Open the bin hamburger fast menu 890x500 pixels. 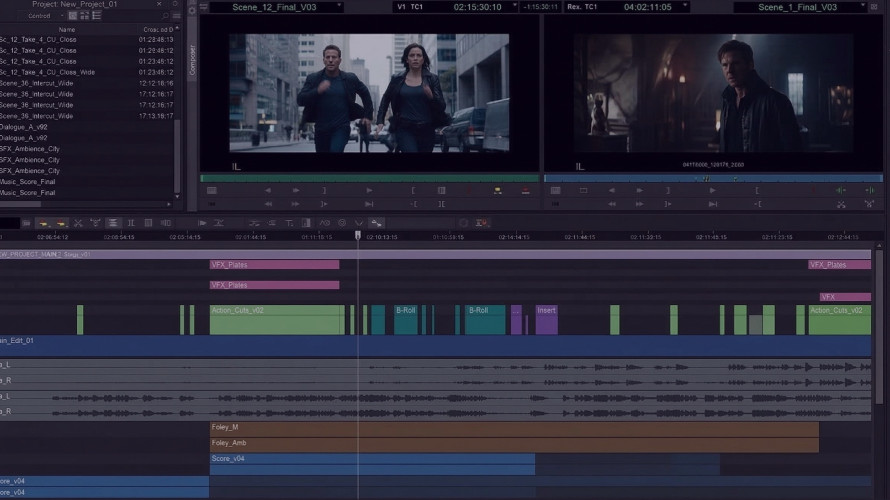click(176, 16)
